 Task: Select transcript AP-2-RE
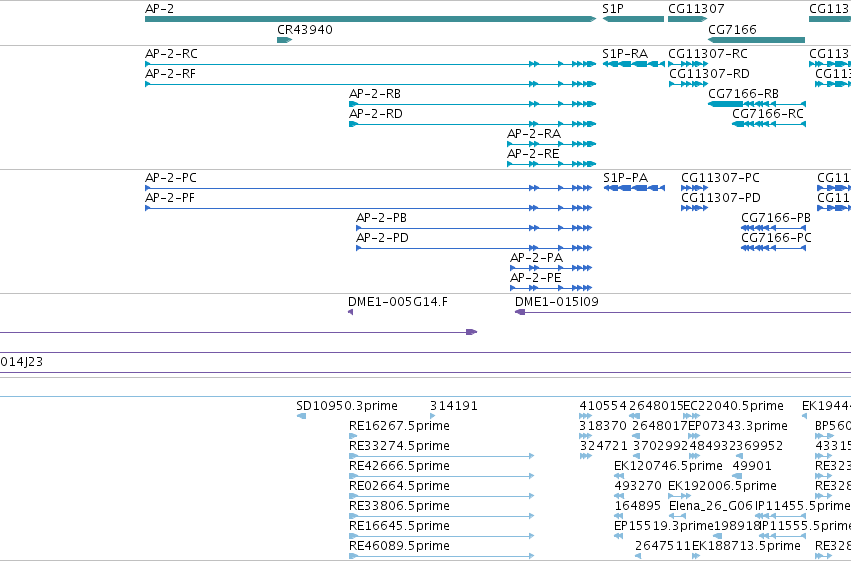(551, 164)
